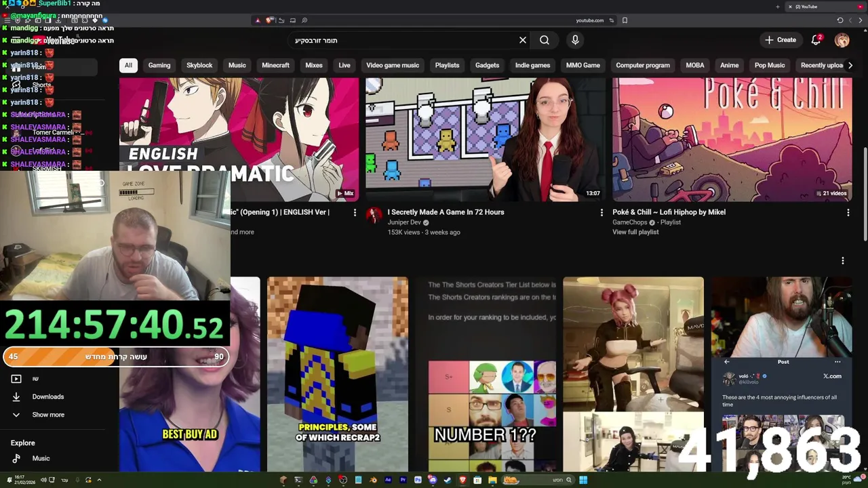Bookmark this page in browser toolbar
Viewport: 868px width, 488px height.
pos(625,20)
